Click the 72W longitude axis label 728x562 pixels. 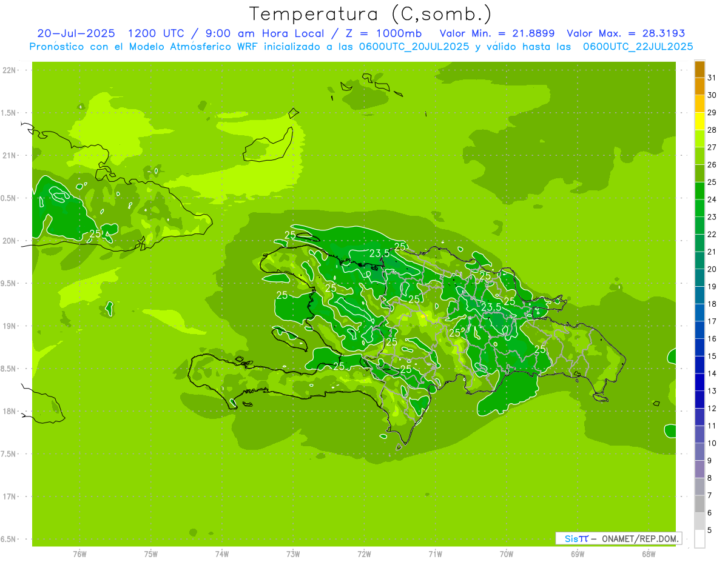pos(364,554)
